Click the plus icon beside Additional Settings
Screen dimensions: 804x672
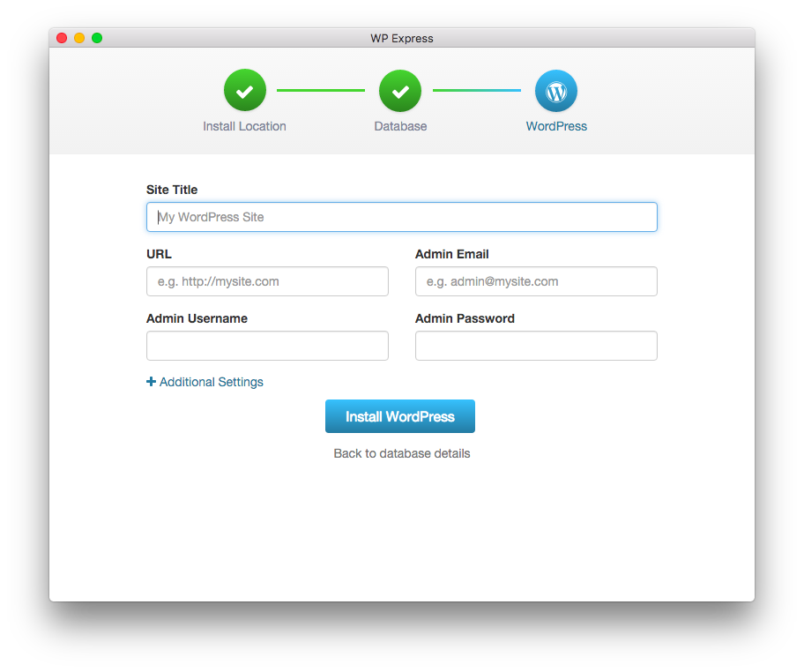point(151,382)
